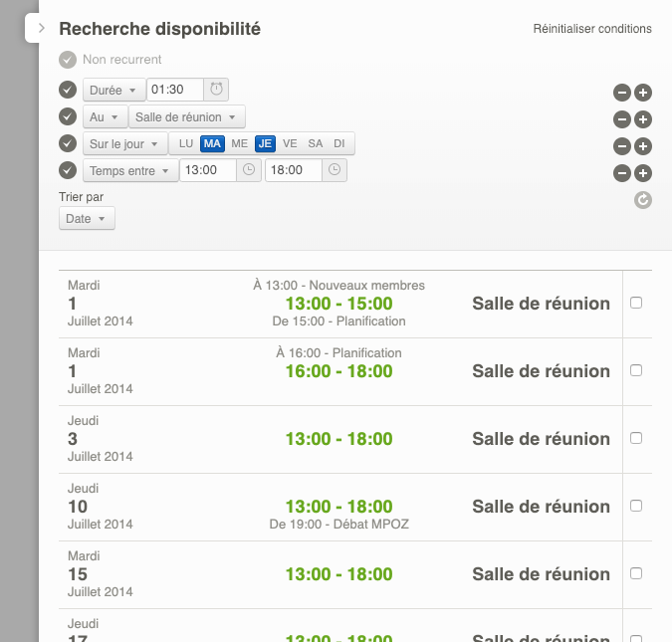Open time picker clock for 13:00 field
Screen dimensions: 672x642
249,170
